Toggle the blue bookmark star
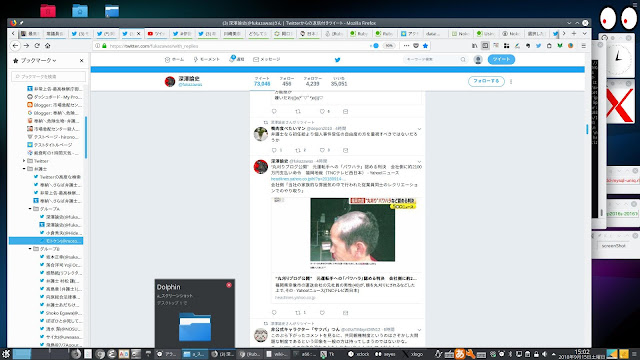 425,46
